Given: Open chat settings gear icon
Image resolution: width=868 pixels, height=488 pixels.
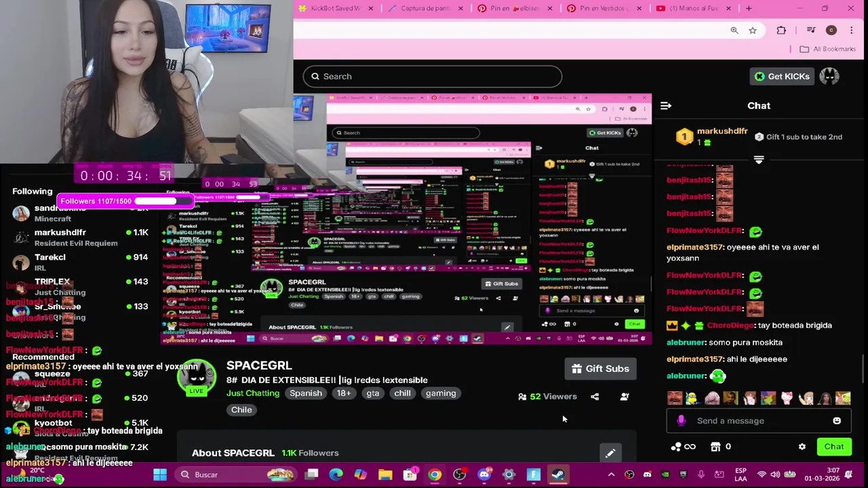Looking at the screenshot, I should [x=802, y=447].
